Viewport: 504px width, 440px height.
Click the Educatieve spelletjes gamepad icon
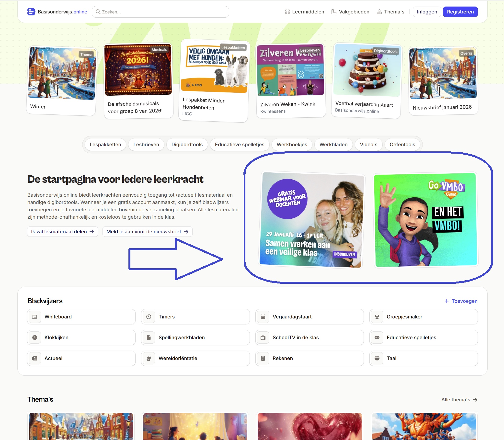[x=377, y=338]
